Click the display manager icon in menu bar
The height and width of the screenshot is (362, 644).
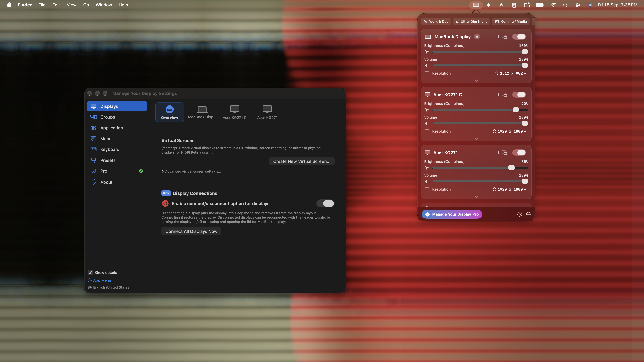coord(476,5)
